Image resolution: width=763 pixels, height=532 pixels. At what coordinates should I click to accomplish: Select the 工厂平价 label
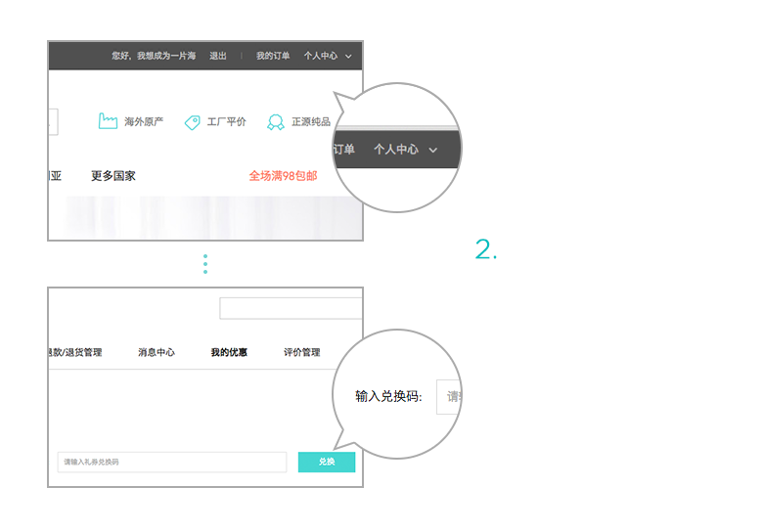click(227, 121)
